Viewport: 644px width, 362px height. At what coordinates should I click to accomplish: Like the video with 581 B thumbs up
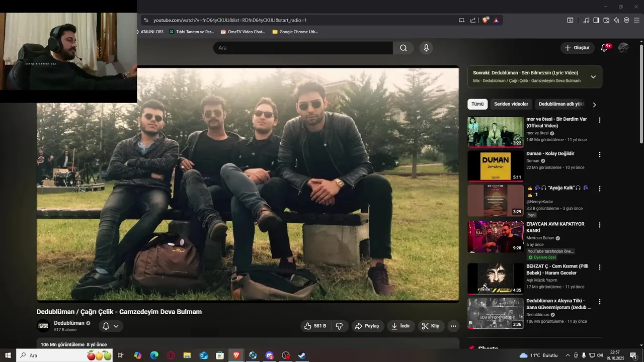pos(315,326)
